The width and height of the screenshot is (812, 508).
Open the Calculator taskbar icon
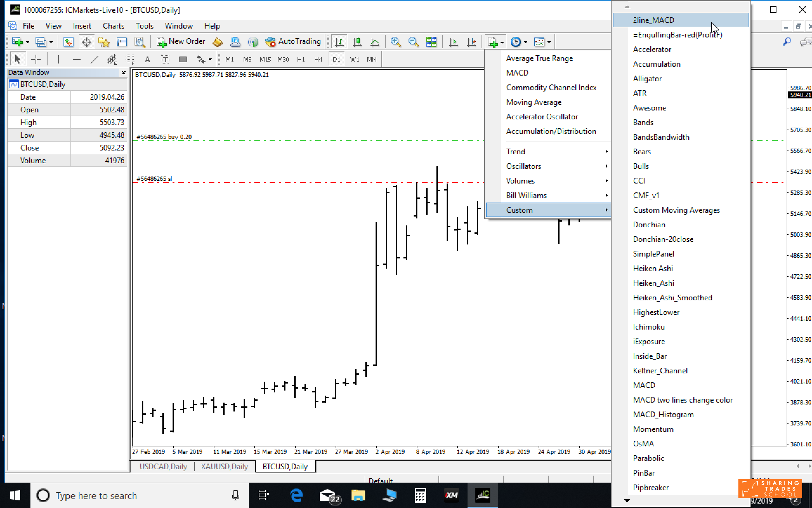420,495
